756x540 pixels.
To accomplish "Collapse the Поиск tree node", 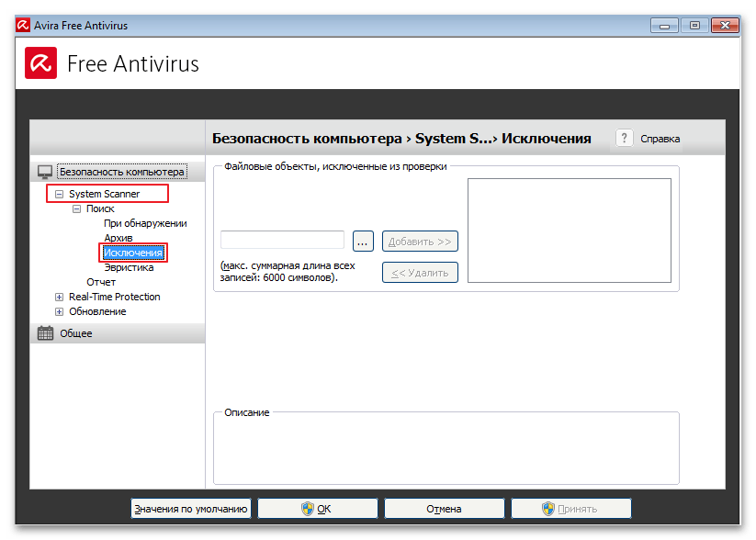I will [77, 208].
